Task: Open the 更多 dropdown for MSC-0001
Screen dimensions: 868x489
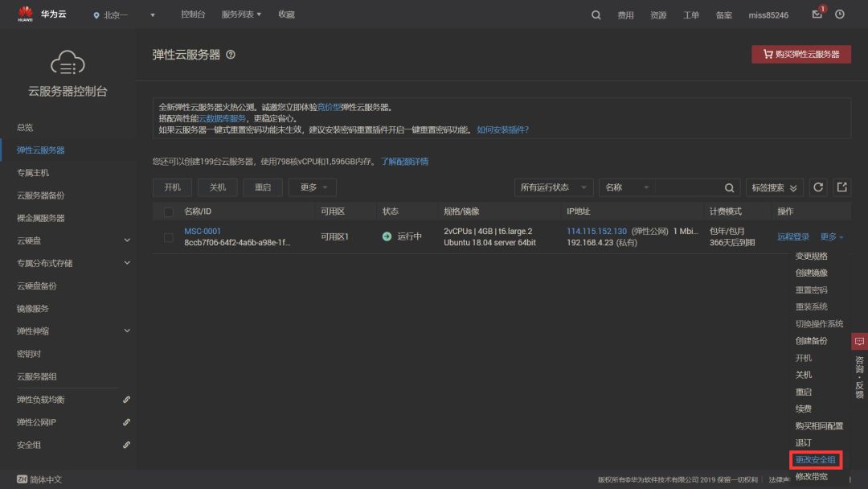Action: click(x=832, y=237)
